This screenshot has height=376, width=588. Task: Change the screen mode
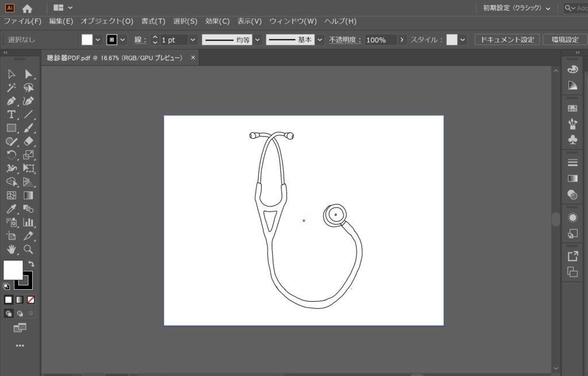coord(20,328)
